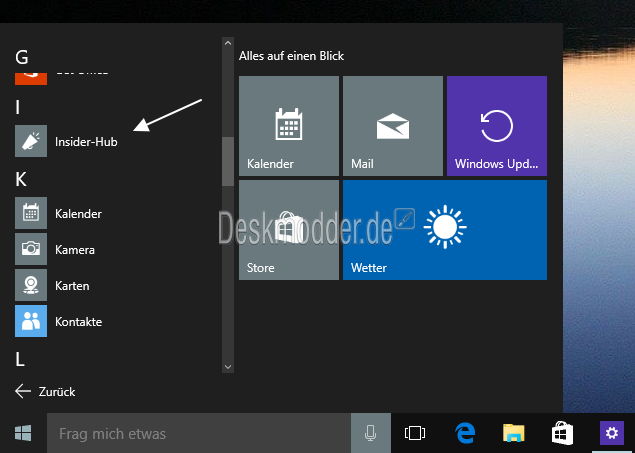The width and height of the screenshot is (635, 453).
Task: Launch Microsoft Edge from the taskbar
Action: (465, 433)
